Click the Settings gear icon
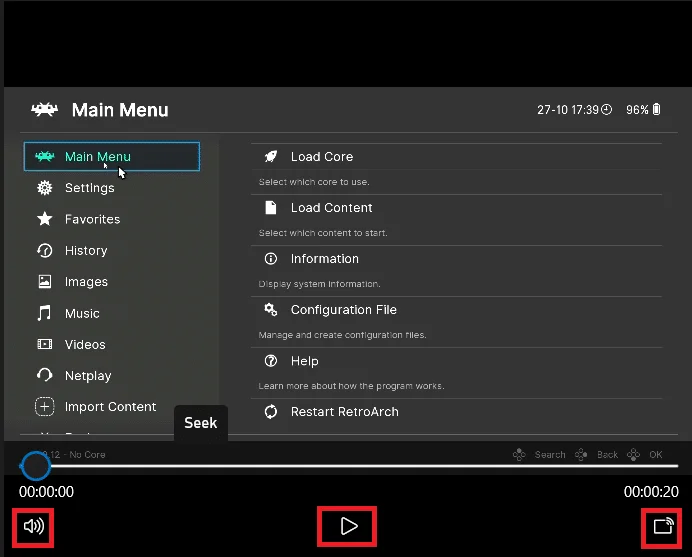This screenshot has height=557, width=692. (45, 188)
